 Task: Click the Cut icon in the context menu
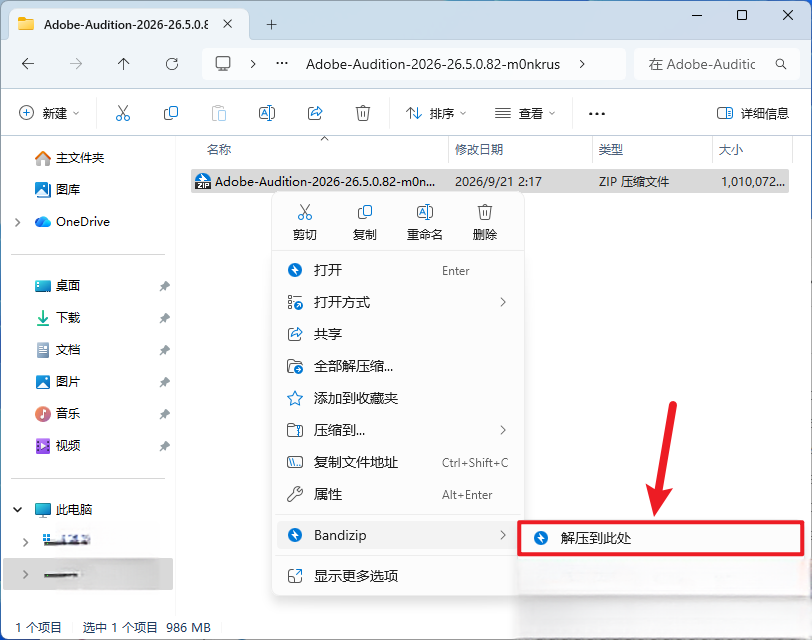[x=304, y=212]
